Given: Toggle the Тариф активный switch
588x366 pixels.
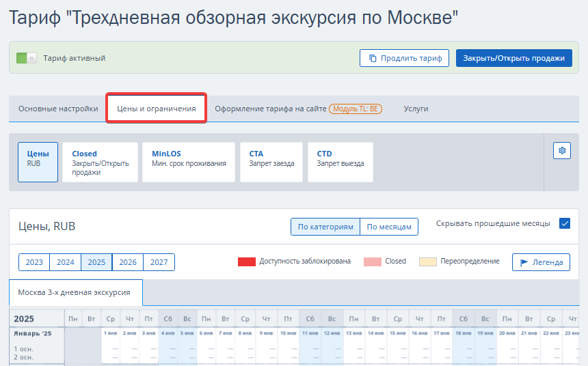Looking at the screenshot, I should click(x=27, y=58).
